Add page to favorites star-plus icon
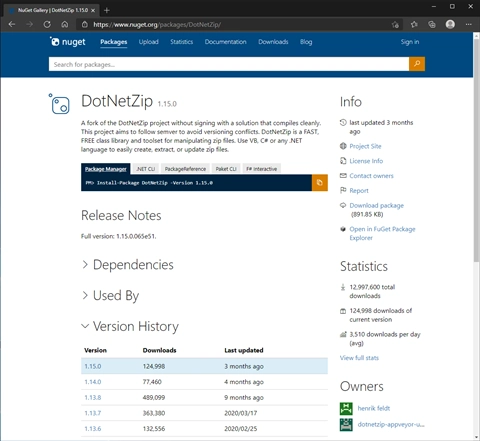The height and width of the screenshot is (441, 480). point(395,24)
